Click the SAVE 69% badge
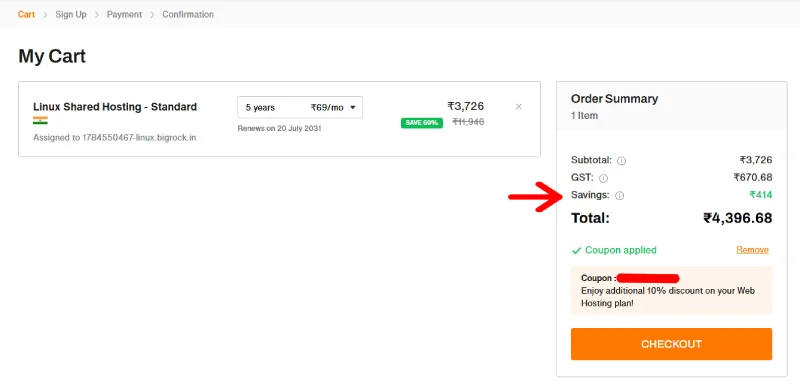Image resolution: width=800 pixels, height=385 pixels. 422,123
